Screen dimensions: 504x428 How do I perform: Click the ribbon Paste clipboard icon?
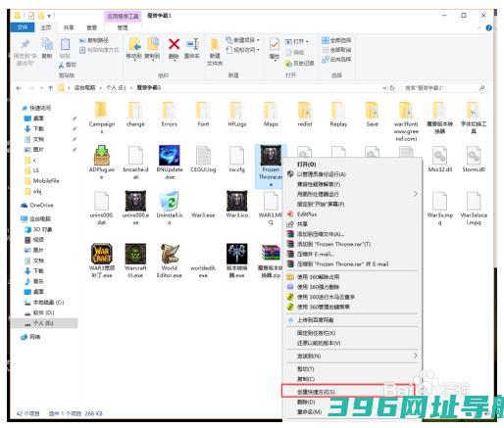pyautogui.click(x=65, y=44)
